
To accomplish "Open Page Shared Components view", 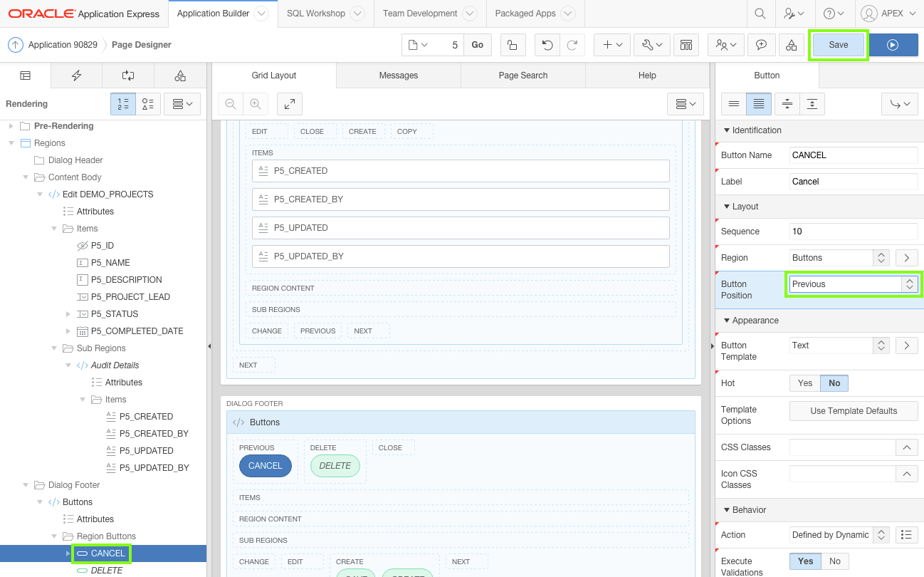I will point(180,75).
